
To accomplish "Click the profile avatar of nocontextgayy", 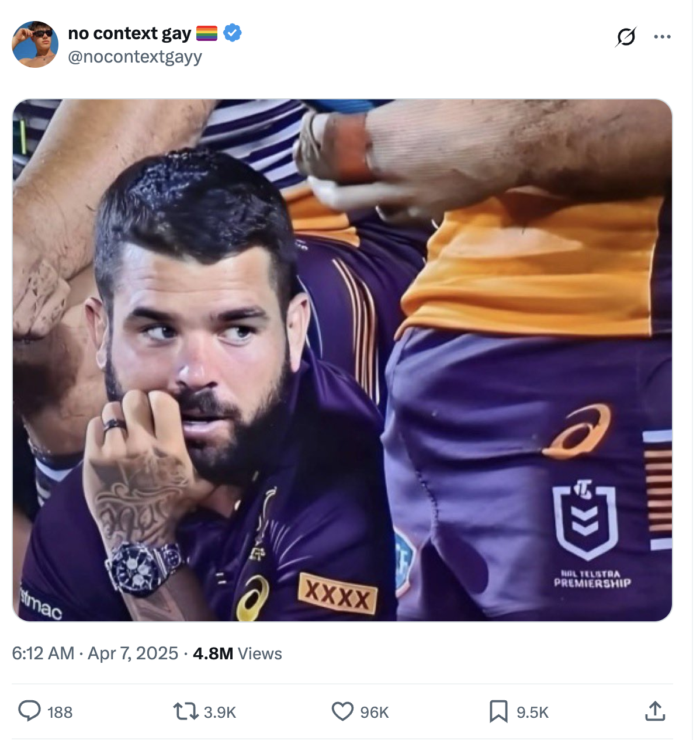I will click(35, 44).
